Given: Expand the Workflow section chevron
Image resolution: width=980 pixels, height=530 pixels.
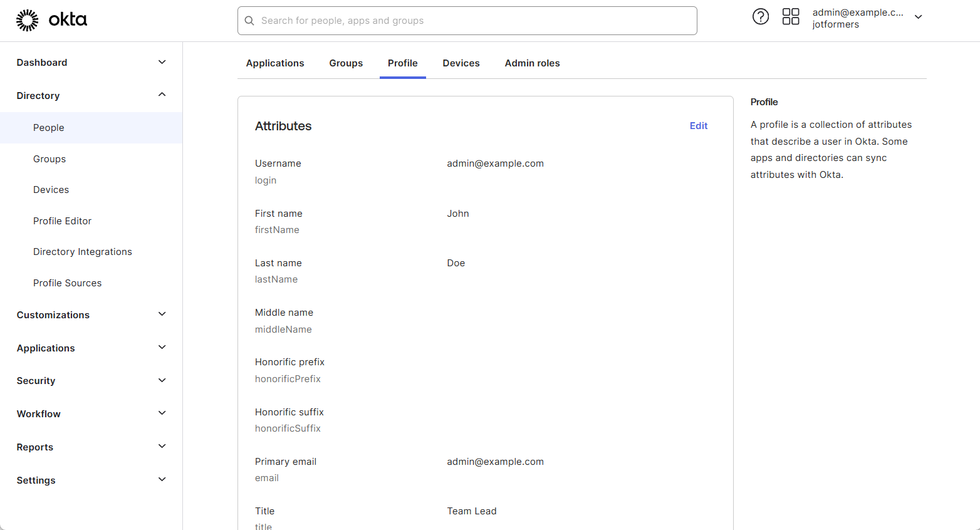Looking at the screenshot, I should coord(162,413).
